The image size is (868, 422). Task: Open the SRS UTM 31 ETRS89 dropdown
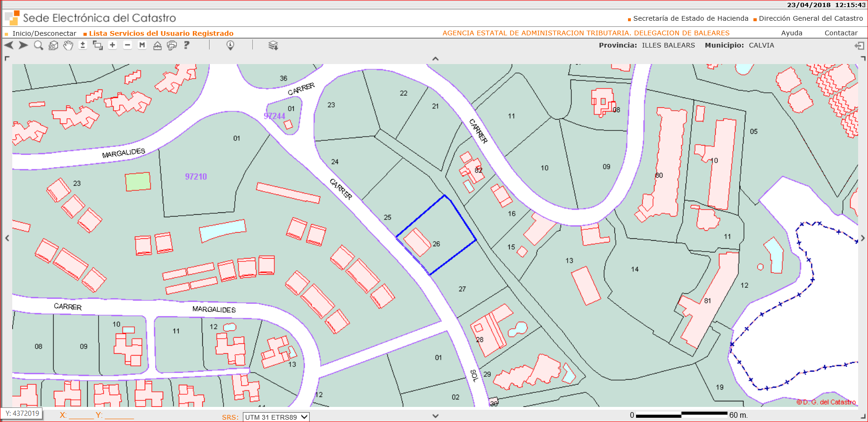click(x=276, y=417)
